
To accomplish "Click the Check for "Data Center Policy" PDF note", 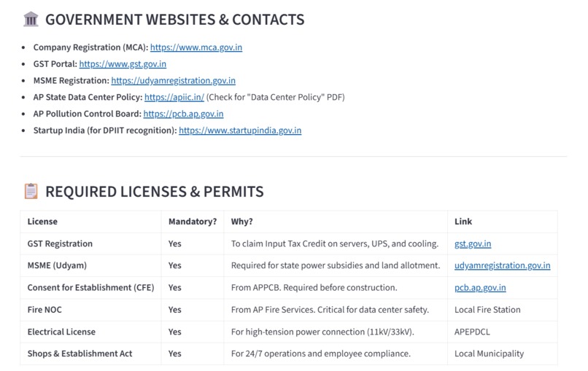I will point(275,98).
